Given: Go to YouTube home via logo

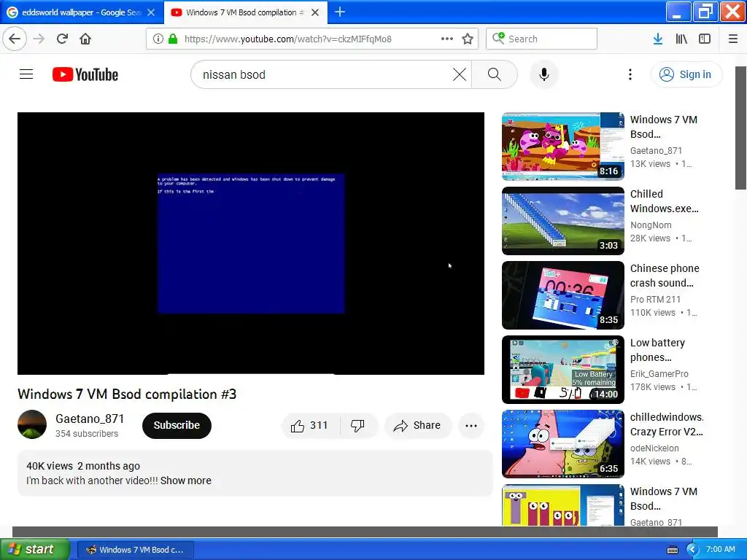Looking at the screenshot, I should [x=85, y=74].
